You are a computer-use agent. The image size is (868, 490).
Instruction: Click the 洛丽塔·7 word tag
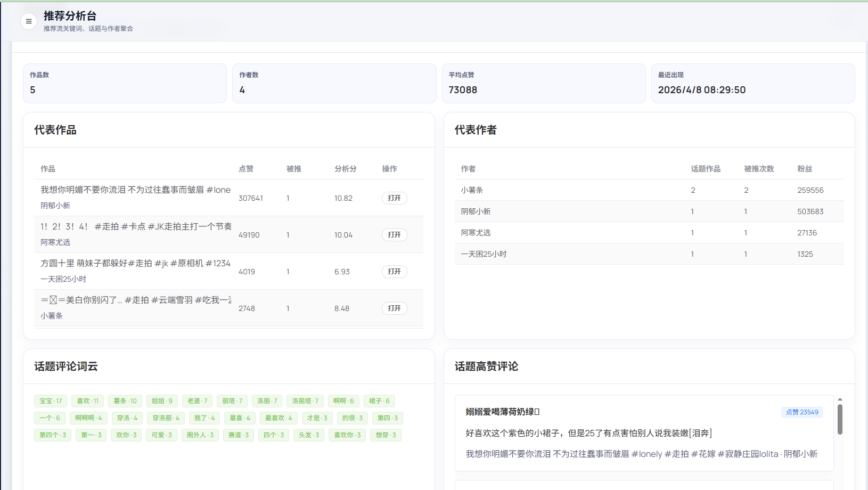tap(305, 401)
